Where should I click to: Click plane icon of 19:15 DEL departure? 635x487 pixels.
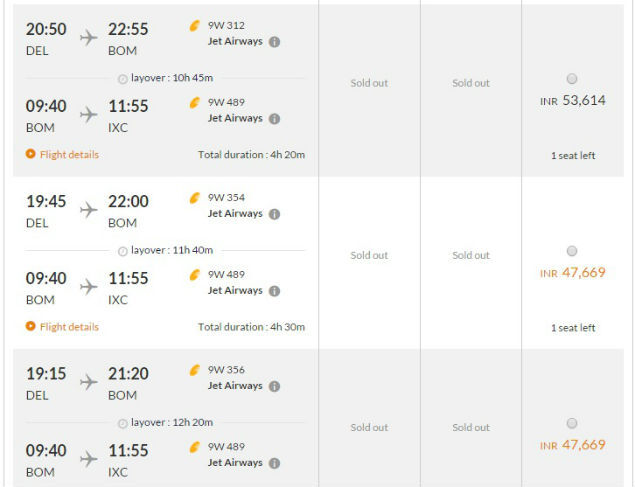point(88,382)
